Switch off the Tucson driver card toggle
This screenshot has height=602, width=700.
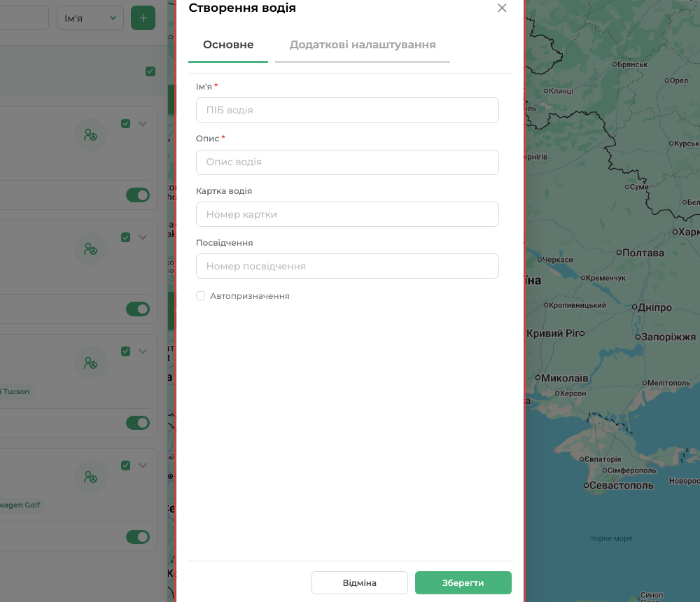point(138,423)
